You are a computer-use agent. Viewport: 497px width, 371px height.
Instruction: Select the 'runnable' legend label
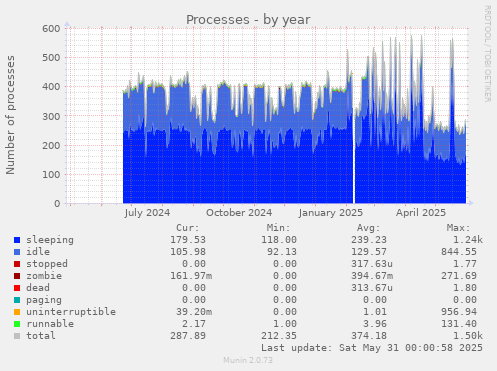[x=50, y=324]
